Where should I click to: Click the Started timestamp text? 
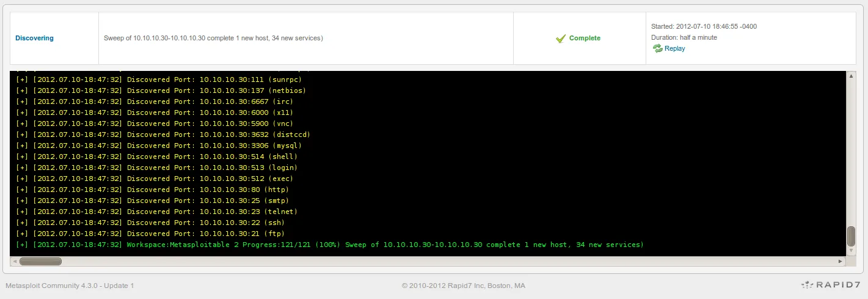(x=704, y=27)
